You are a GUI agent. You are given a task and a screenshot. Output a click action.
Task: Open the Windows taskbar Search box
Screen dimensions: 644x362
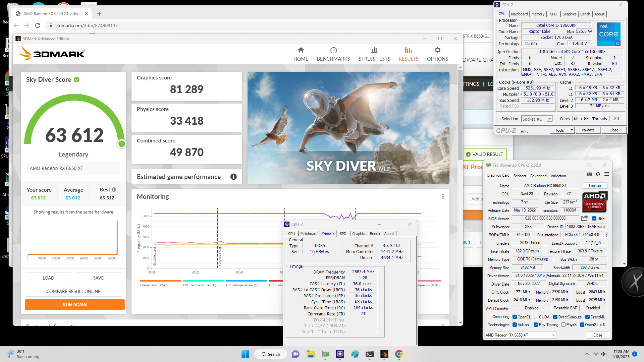[x=271, y=354]
